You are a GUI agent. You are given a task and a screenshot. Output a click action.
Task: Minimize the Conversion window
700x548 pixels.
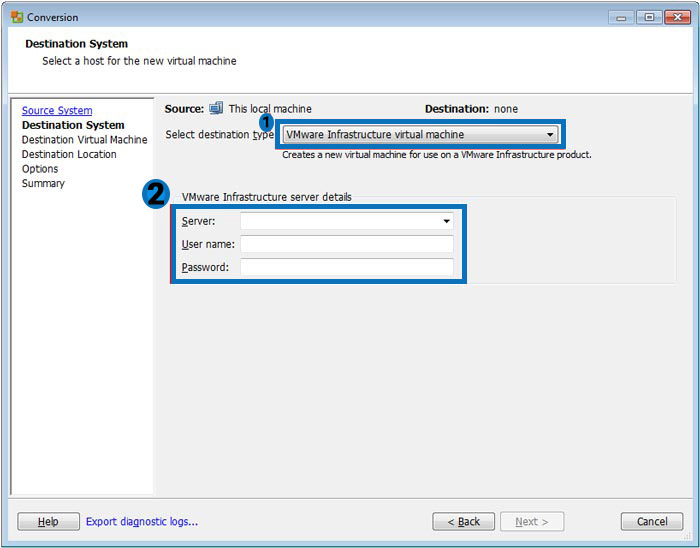click(621, 17)
